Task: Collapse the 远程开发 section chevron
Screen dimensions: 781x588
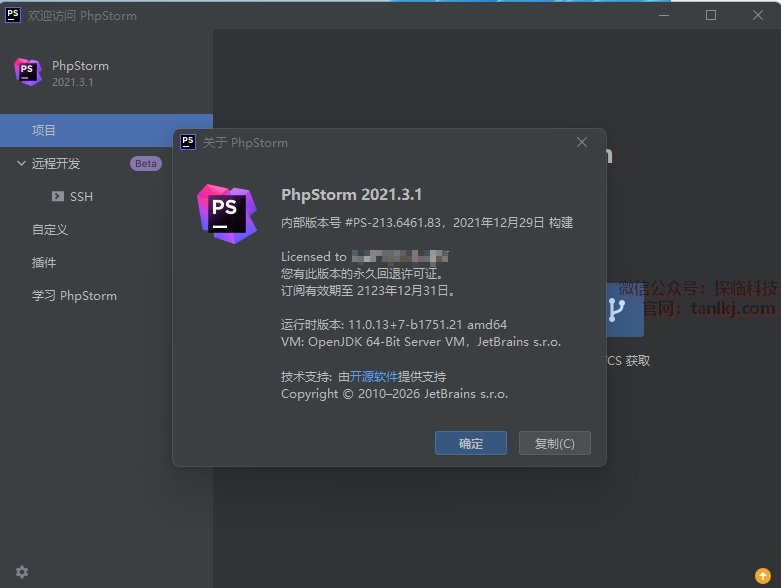Action: click(21, 163)
